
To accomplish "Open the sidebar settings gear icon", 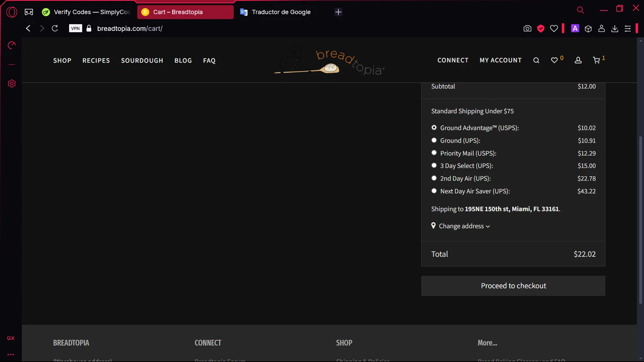I will tap(12, 84).
